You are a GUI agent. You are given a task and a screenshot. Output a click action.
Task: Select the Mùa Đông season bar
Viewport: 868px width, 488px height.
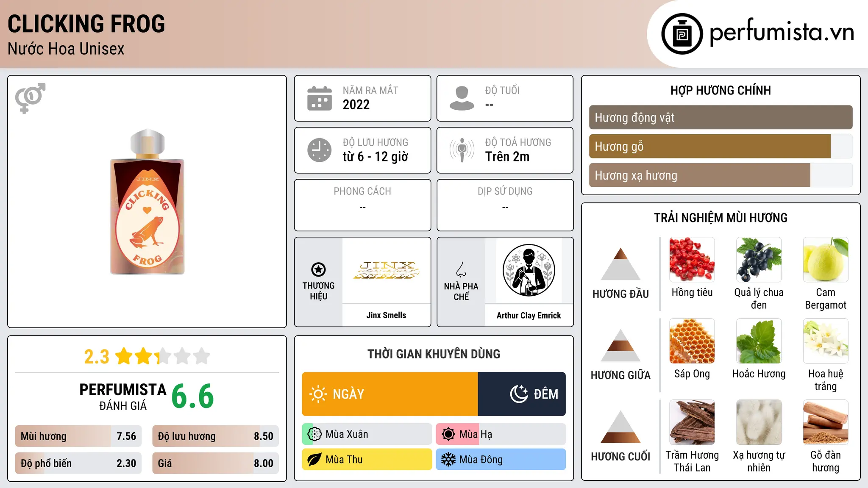coord(501,460)
